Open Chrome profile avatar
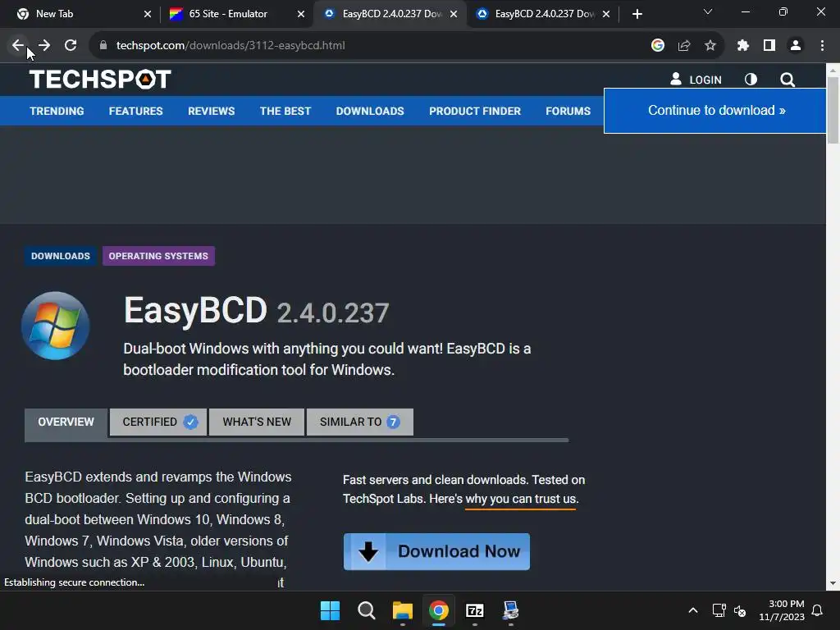Viewport: 840px width, 630px height. (x=796, y=46)
